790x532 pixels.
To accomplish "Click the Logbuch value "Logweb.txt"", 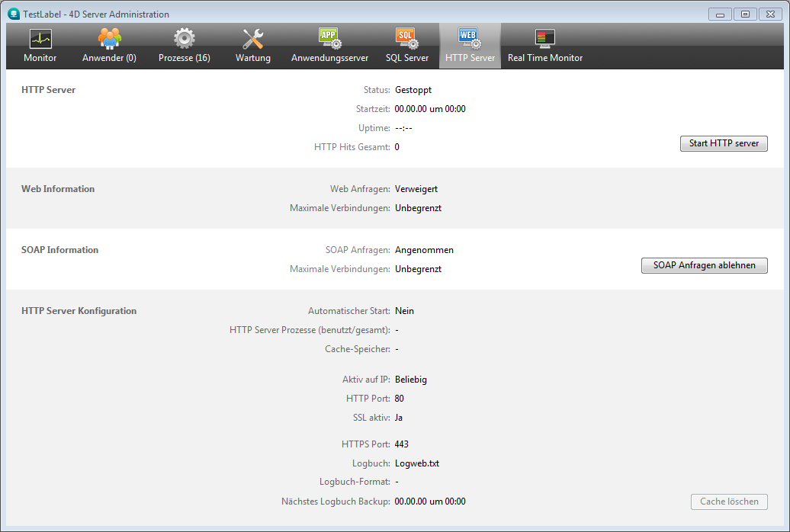I will click(416, 463).
